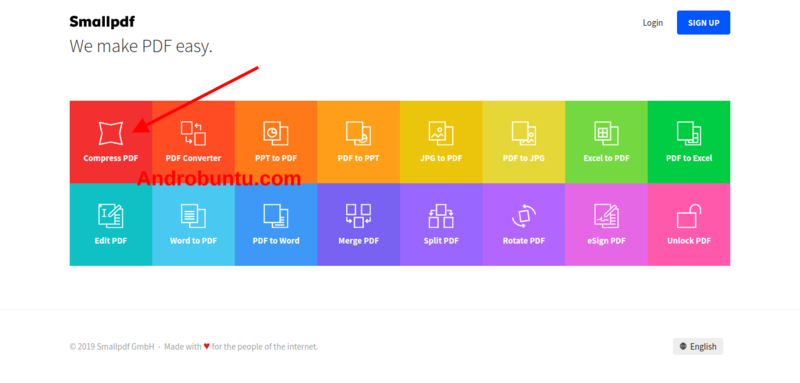Select the Word to PDF icon
800x383 pixels.
point(193,216)
